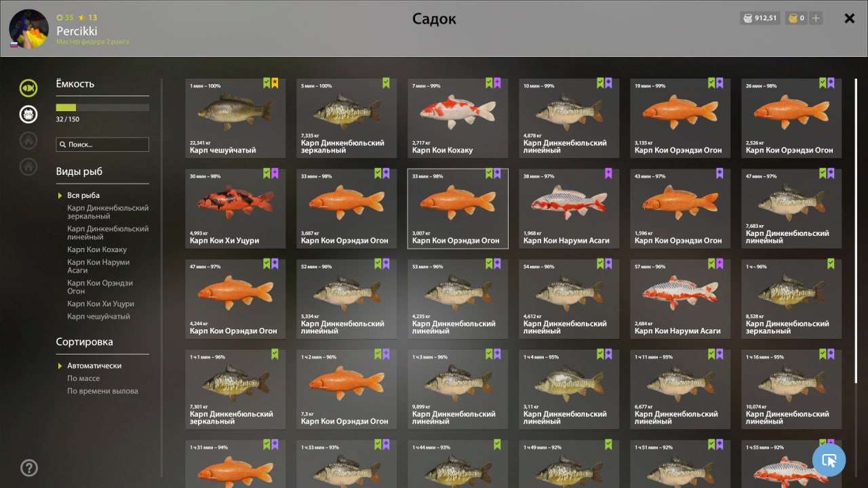The image size is (868, 488).
Task: Filter by Карп чешуйчатый species
Action: (98, 317)
